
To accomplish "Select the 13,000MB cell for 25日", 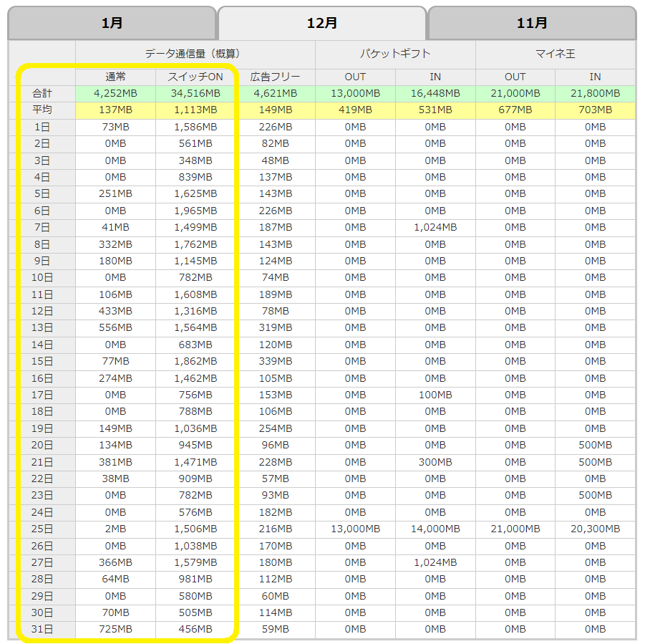I will point(355,529).
